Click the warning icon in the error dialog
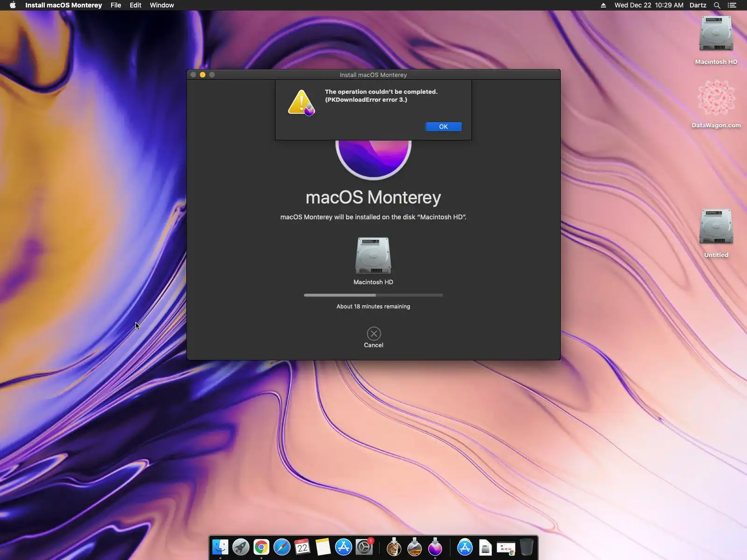Image resolution: width=747 pixels, height=560 pixels. point(302,103)
